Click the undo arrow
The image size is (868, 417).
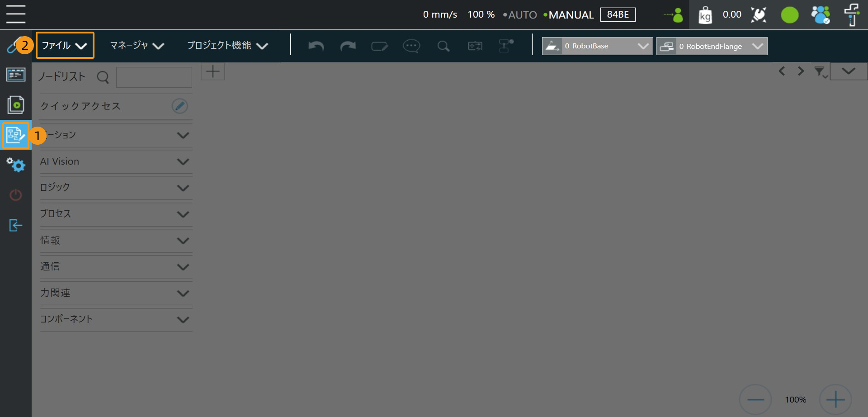point(316,46)
